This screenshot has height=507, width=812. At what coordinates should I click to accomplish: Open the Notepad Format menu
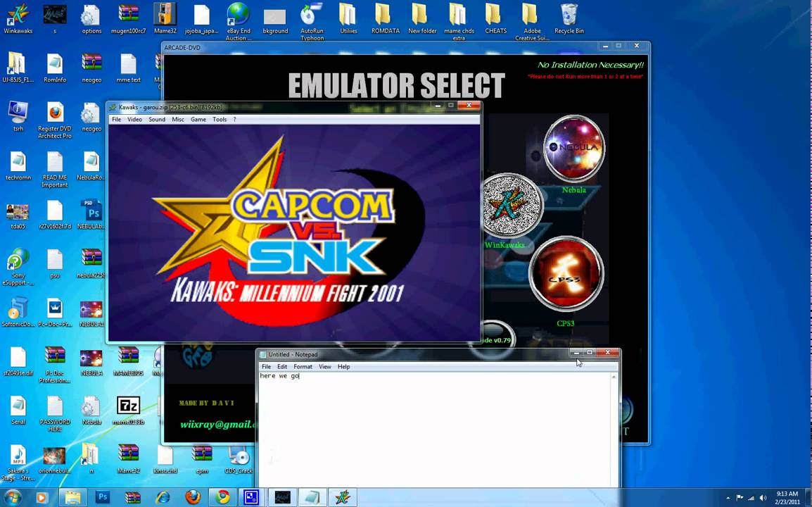click(303, 366)
